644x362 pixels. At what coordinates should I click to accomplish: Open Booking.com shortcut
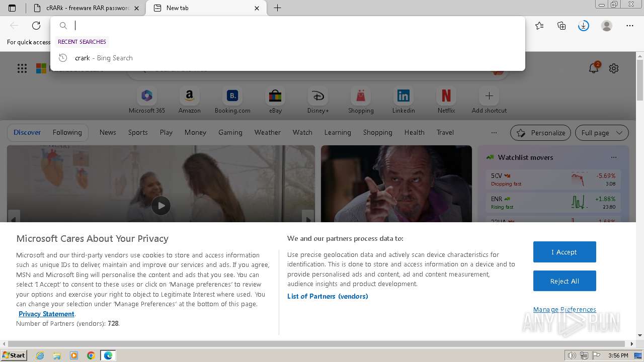click(x=232, y=101)
